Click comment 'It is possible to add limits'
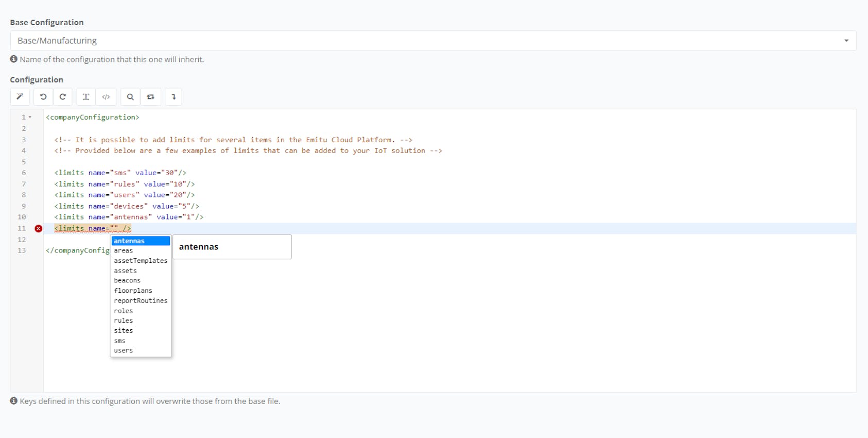The width and height of the screenshot is (868, 438). coord(233,140)
